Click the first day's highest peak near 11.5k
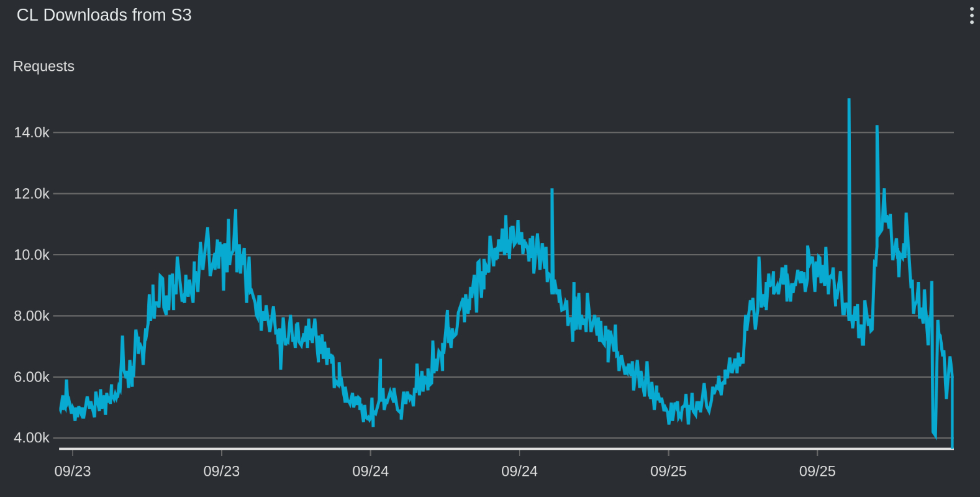This screenshot has width=980, height=497. click(x=235, y=211)
